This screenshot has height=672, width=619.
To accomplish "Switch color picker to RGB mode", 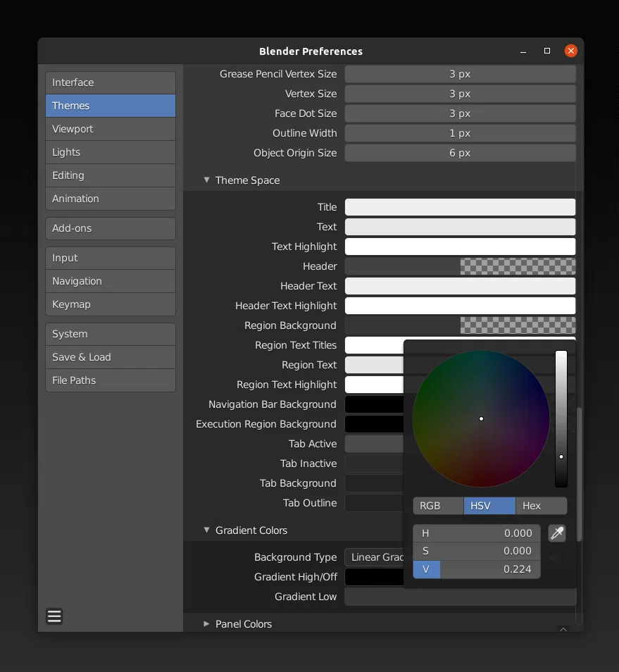I will coord(438,506).
